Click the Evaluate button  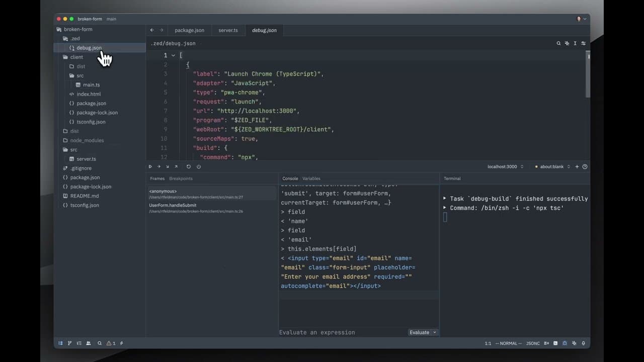click(x=419, y=332)
